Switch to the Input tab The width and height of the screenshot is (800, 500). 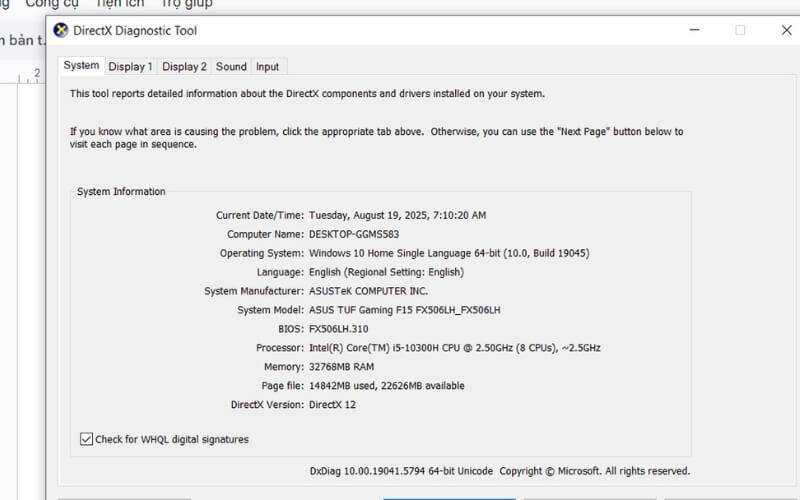pyautogui.click(x=267, y=67)
